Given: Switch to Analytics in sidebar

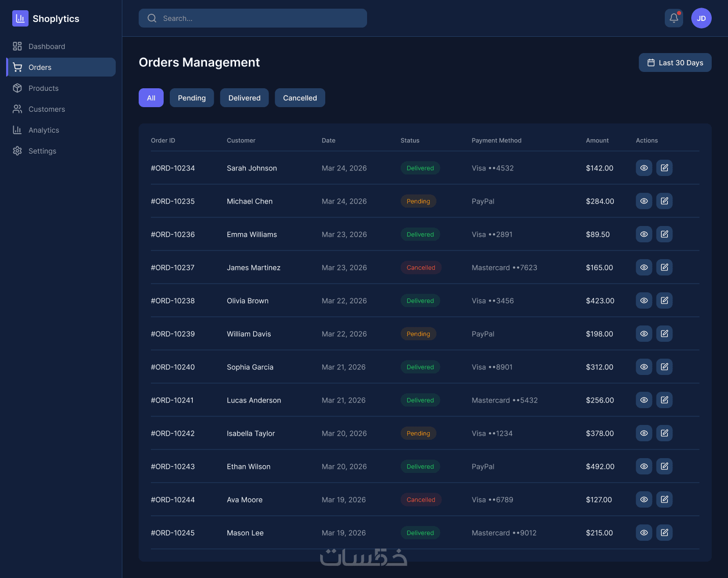Looking at the screenshot, I should click(x=61, y=130).
